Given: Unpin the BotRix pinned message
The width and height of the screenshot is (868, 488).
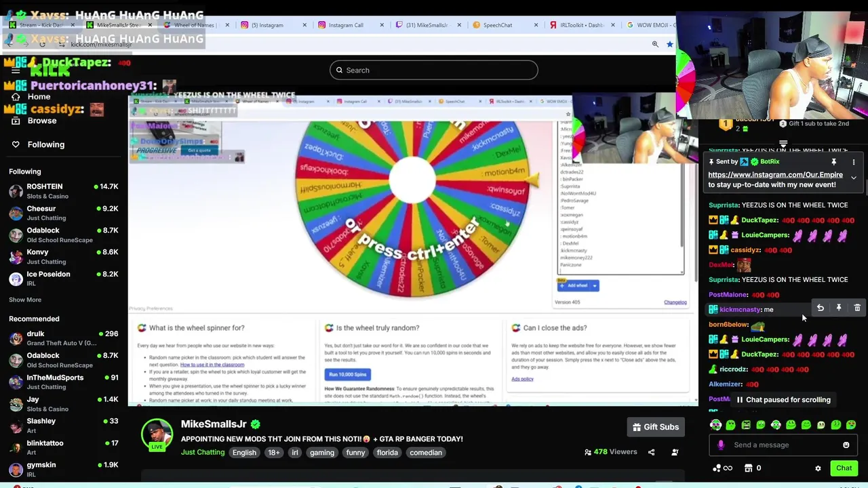Looking at the screenshot, I should (834, 162).
